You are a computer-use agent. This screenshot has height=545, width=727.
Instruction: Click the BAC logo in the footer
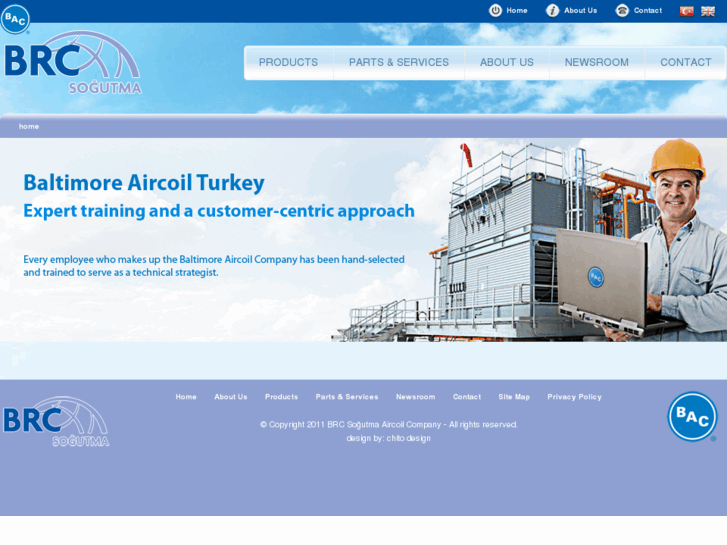692,417
